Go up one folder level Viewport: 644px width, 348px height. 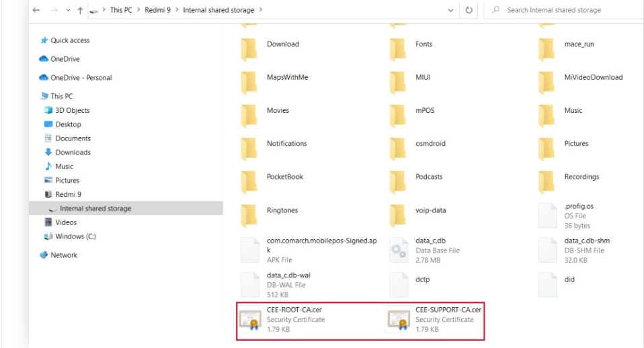(x=80, y=10)
